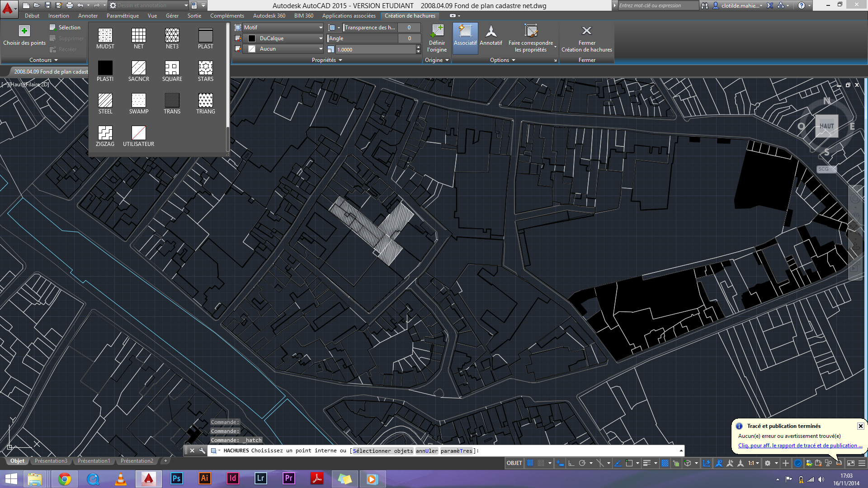Screen dimensions: 868x488
Task: Toggle ortho mode in status bar
Action: click(x=571, y=463)
